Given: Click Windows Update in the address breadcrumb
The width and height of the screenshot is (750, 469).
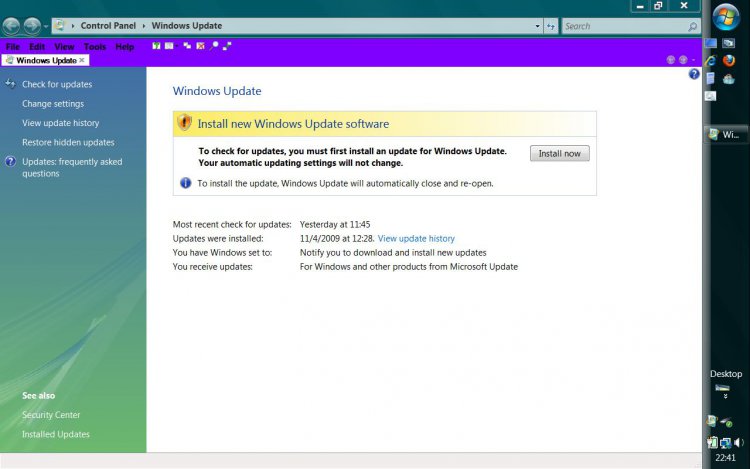Looking at the screenshot, I should tap(187, 26).
